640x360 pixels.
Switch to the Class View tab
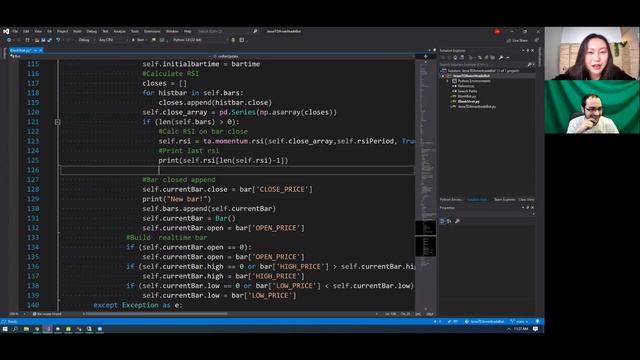point(526,200)
